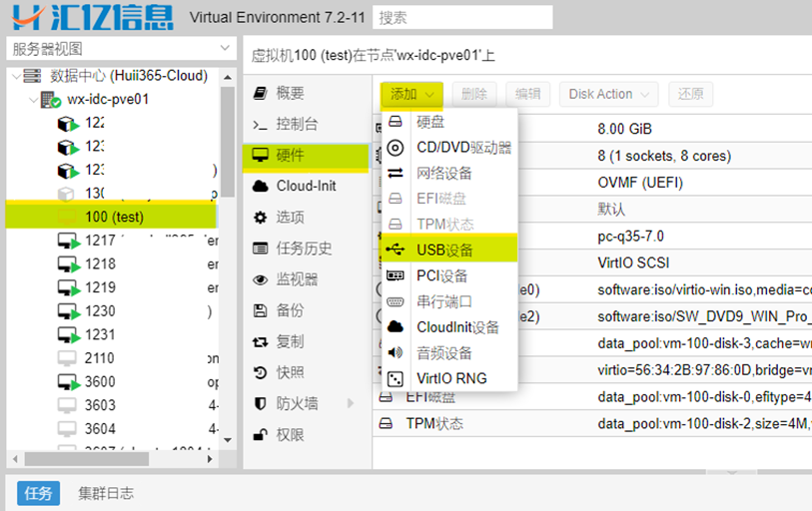Viewport: 812px width, 511px height.
Task: Click the 网络设备 exchange arrows icon
Action: pyautogui.click(x=396, y=173)
